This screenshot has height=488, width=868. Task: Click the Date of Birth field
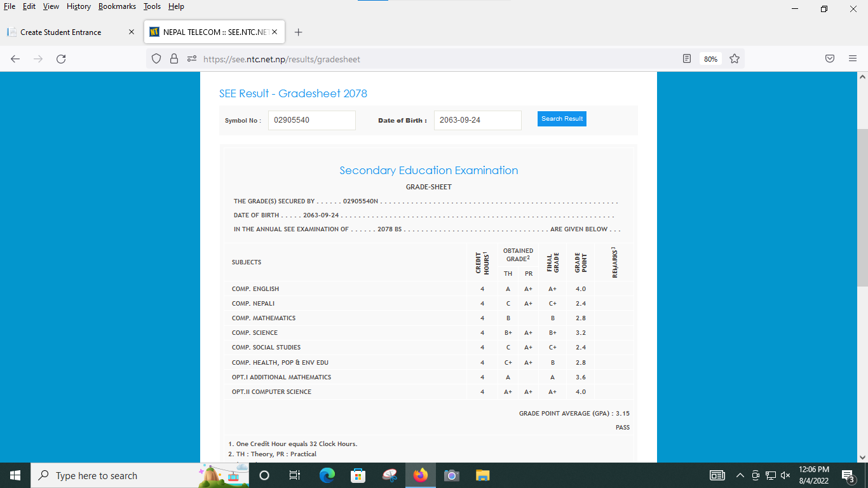click(x=477, y=120)
